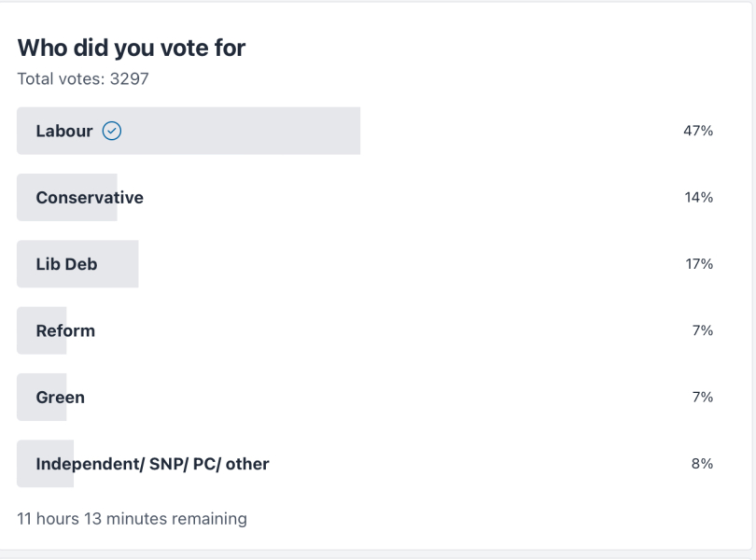This screenshot has width=756, height=560.
Task: Click the small grey Reform result bar
Action: click(26, 330)
